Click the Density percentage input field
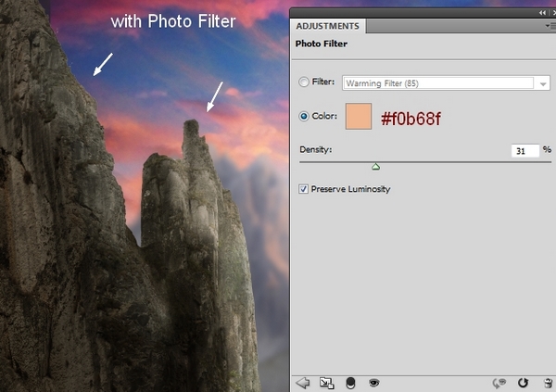 [524, 150]
